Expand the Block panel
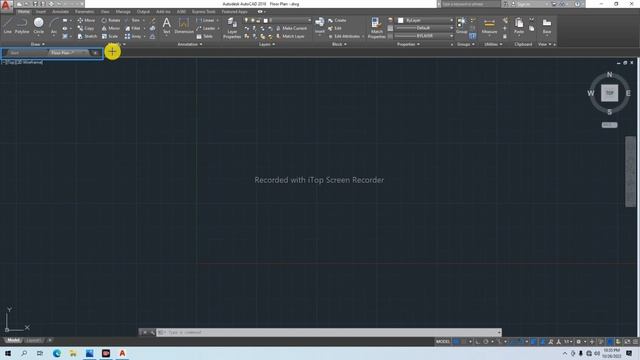This screenshot has height=360, width=640. coord(339,44)
